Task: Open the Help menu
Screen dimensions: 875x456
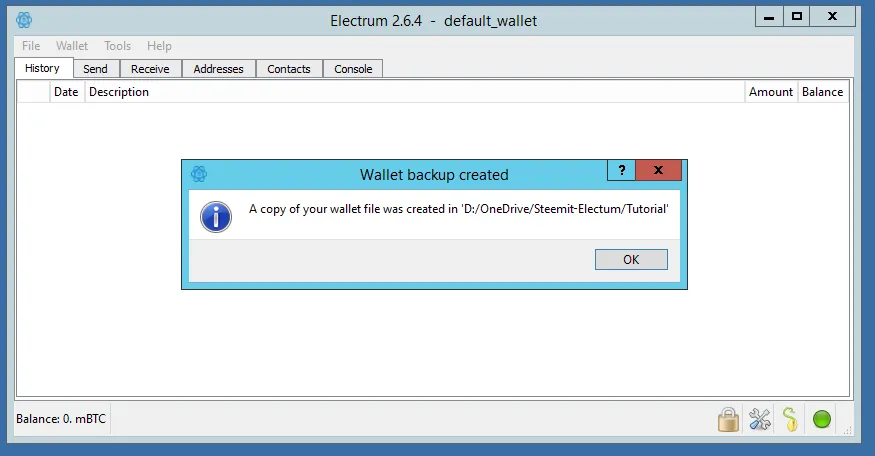Action: coord(159,46)
